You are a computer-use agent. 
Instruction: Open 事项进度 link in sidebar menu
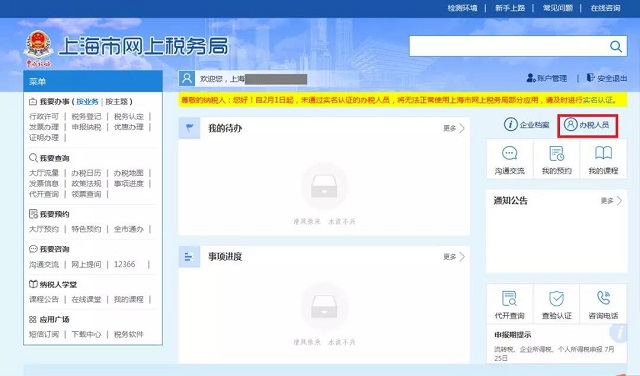pyautogui.click(x=129, y=184)
